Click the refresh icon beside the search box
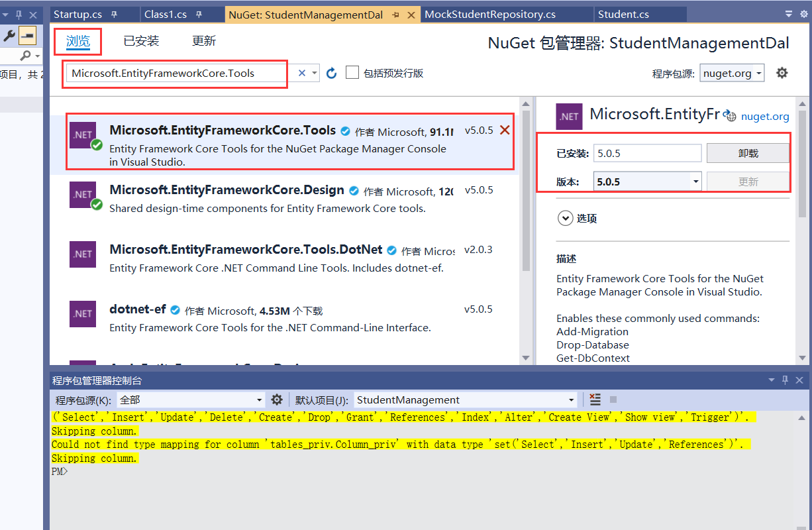Image resolution: width=812 pixels, height=530 pixels. coord(331,73)
